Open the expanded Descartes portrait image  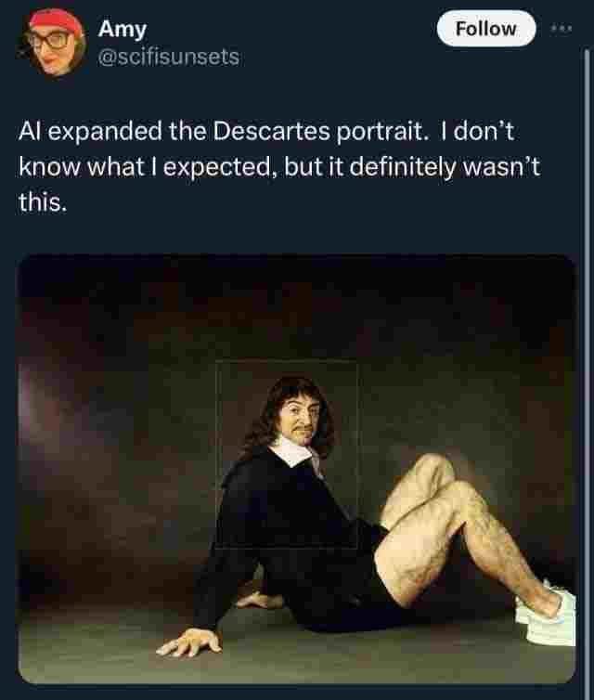[297, 469]
